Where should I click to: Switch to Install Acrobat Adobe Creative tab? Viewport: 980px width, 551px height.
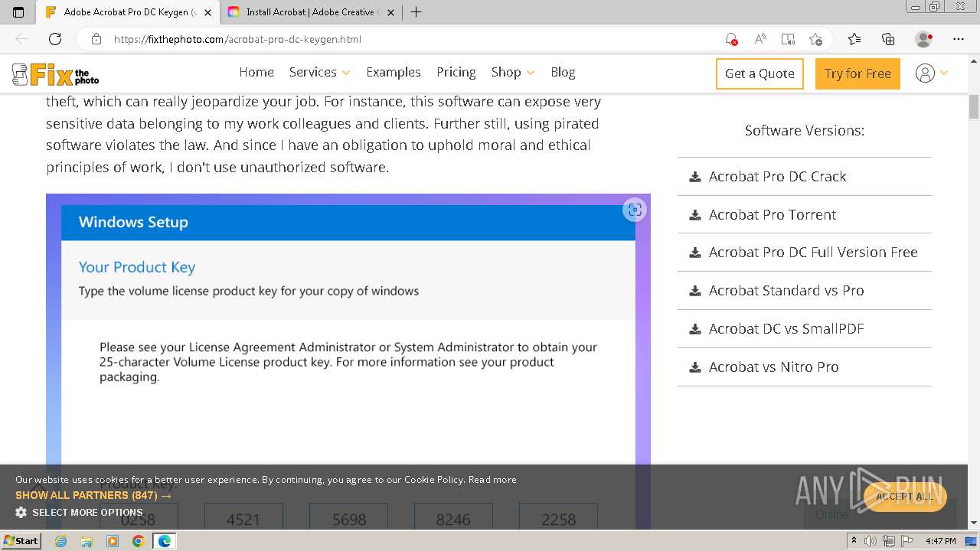tap(310, 12)
